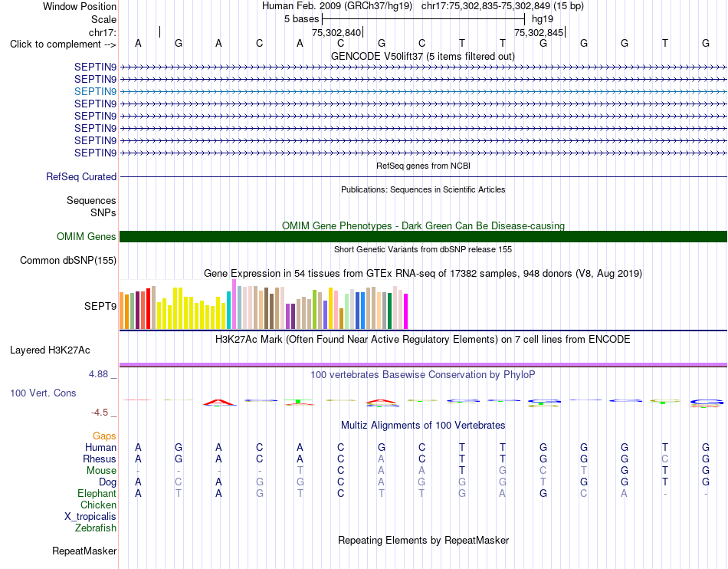Select the Zebrafish species row label
The image size is (728, 569).
click(96, 528)
